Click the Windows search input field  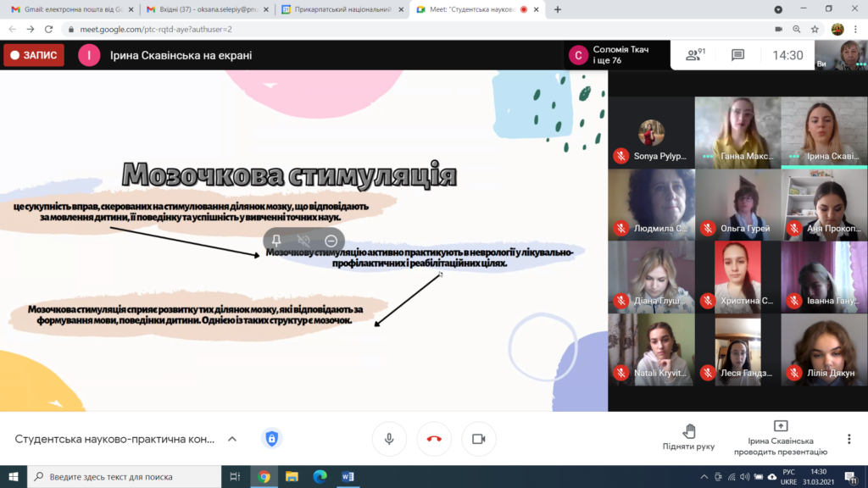click(x=125, y=476)
